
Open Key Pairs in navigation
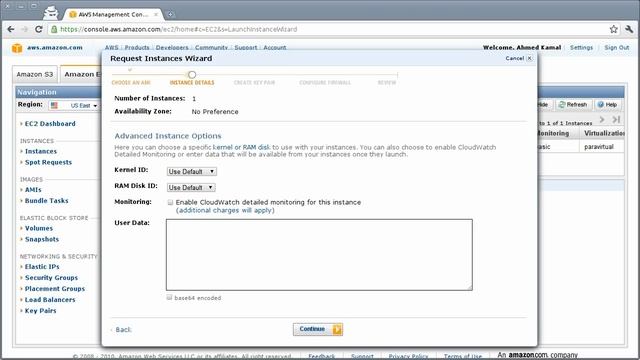tap(40, 311)
